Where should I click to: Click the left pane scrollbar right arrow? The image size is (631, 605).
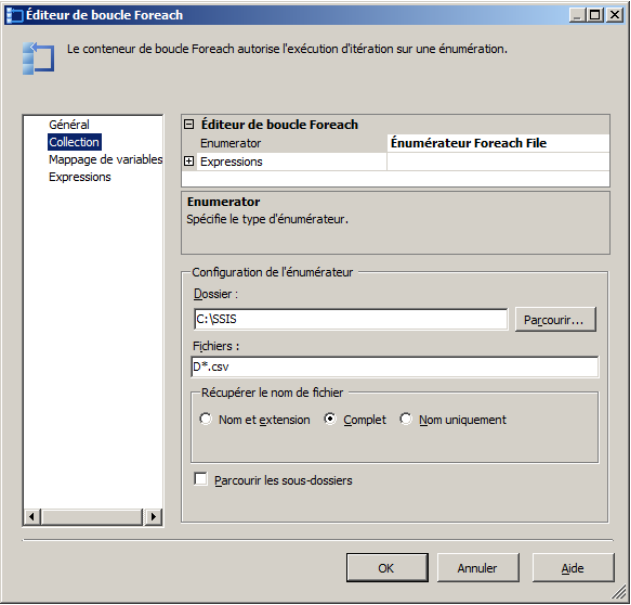coord(153,517)
